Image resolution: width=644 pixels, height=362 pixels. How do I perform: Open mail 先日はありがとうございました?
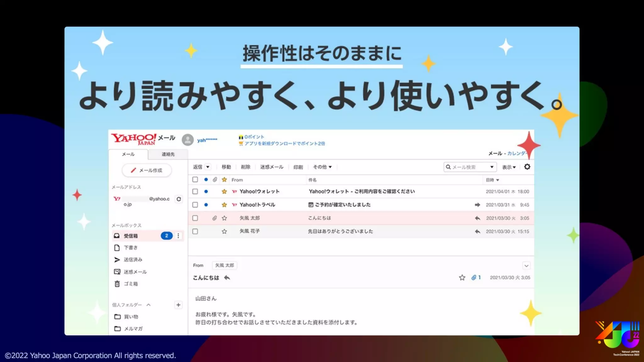coord(340,231)
